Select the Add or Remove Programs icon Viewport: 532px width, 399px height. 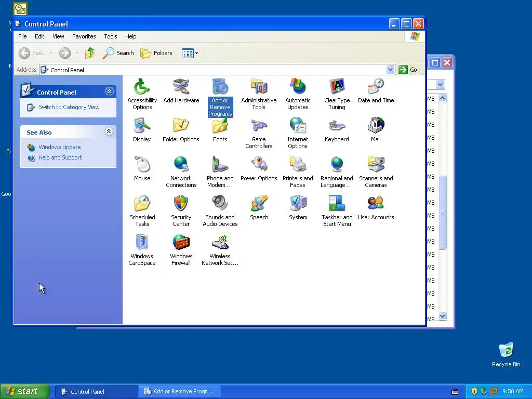(220, 97)
